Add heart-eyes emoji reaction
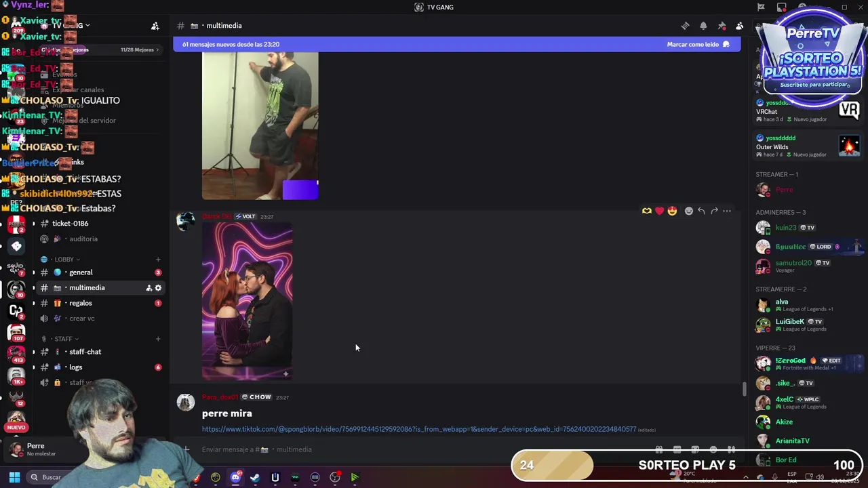 pyautogui.click(x=672, y=211)
